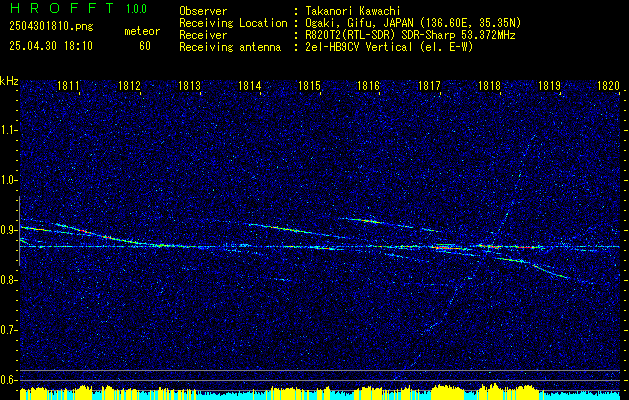The height and width of the screenshot is (400, 629).
Task: Click time marker 1812
Action: click(129, 85)
